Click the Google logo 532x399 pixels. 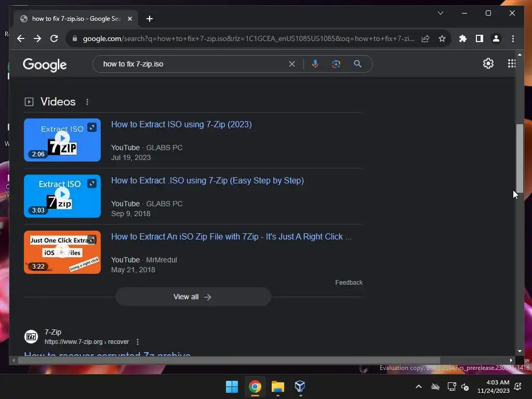(x=45, y=64)
